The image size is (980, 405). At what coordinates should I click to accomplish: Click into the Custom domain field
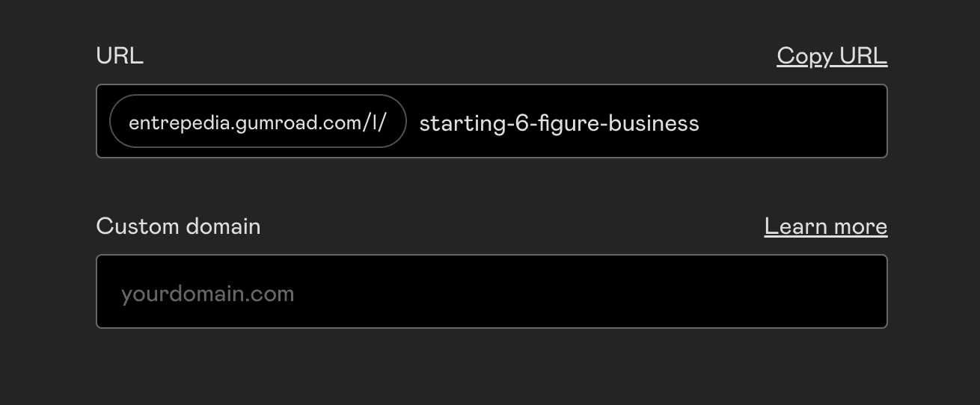[x=491, y=291]
